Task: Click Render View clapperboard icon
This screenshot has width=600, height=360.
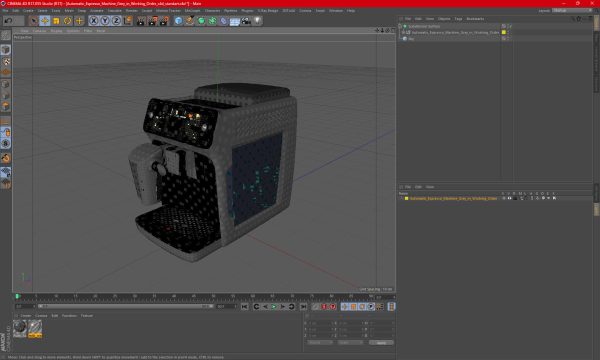Action: 141,21
